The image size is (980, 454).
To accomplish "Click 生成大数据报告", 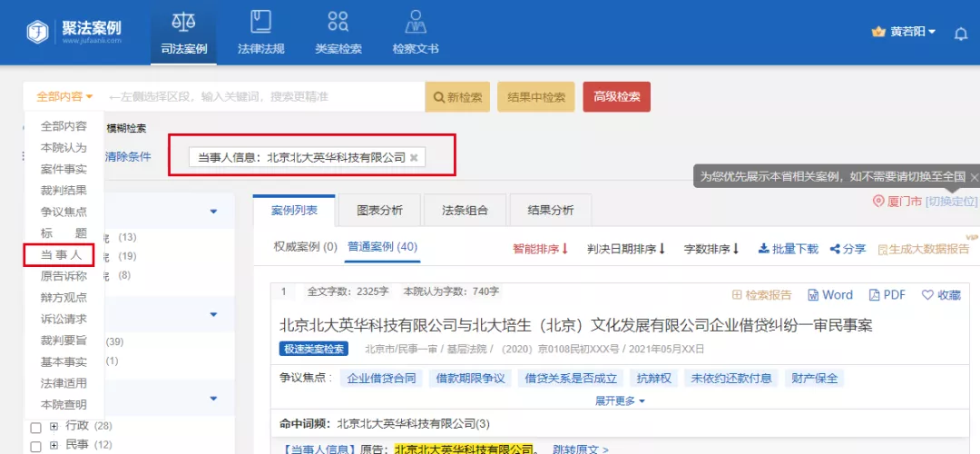I will click(924, 249).
